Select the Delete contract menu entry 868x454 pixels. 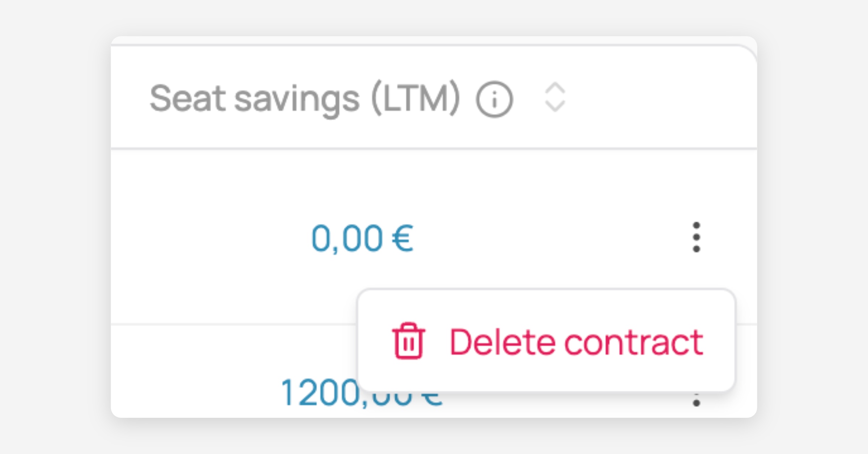point(546,341)
